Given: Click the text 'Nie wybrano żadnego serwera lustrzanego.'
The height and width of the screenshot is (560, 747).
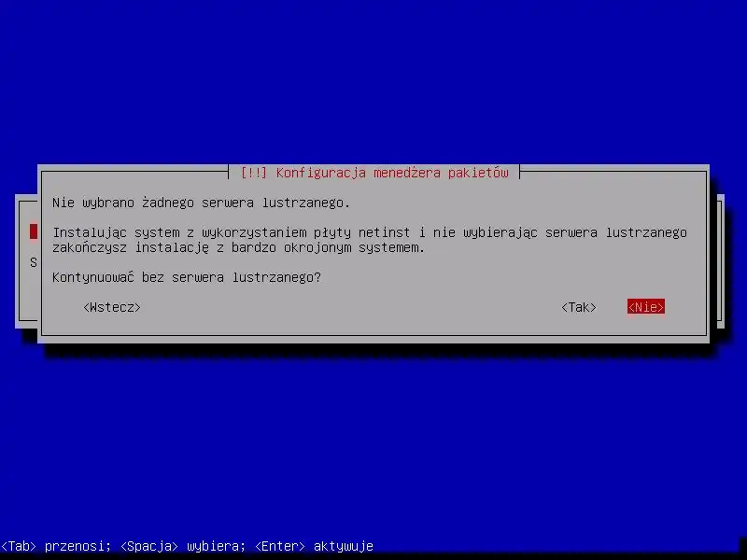Looking at the screenshot, I should [201, 203].
